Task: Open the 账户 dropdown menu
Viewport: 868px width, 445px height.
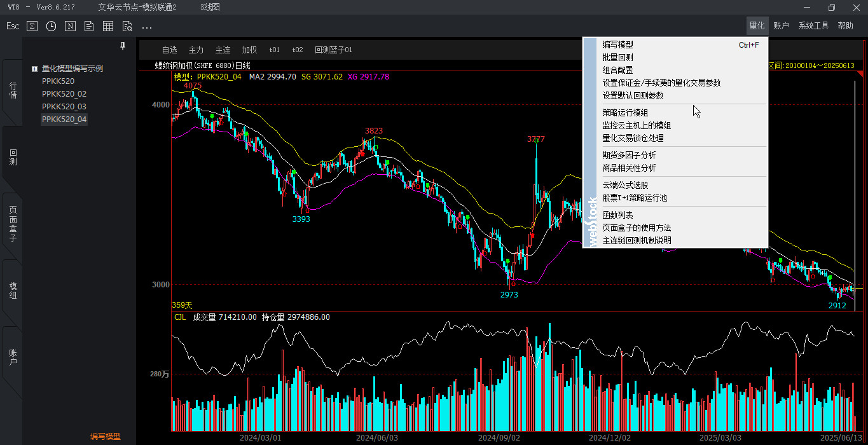Action: click(x=781, y=26)
